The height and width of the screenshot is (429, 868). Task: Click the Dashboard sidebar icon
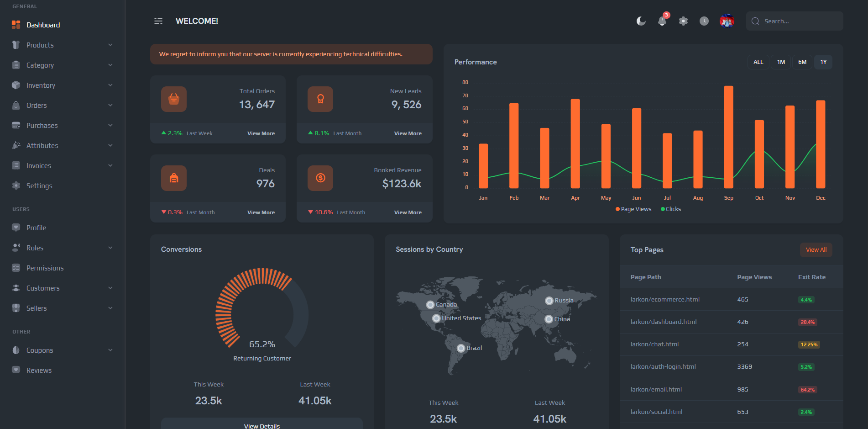tap(16, 25)
